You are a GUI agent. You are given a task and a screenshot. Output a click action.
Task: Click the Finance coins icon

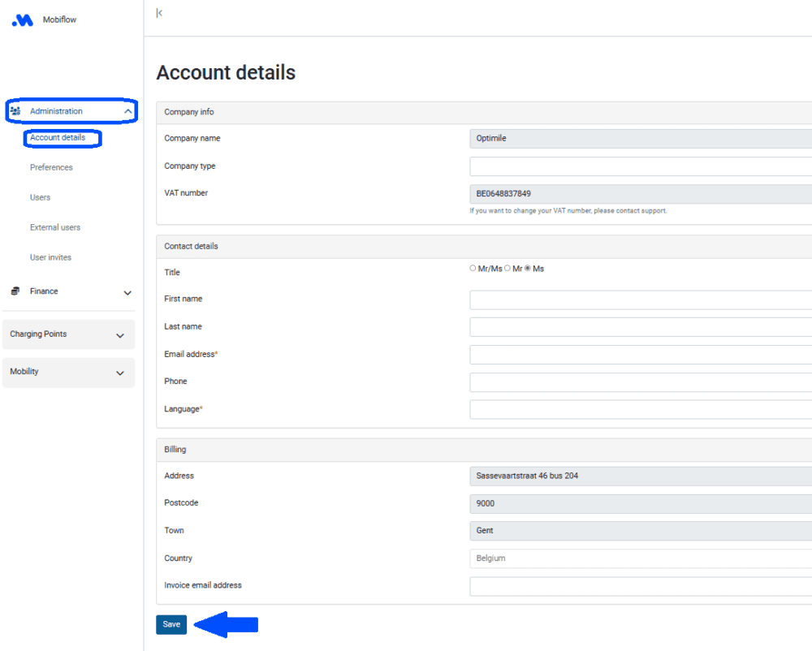click(15, 291)
